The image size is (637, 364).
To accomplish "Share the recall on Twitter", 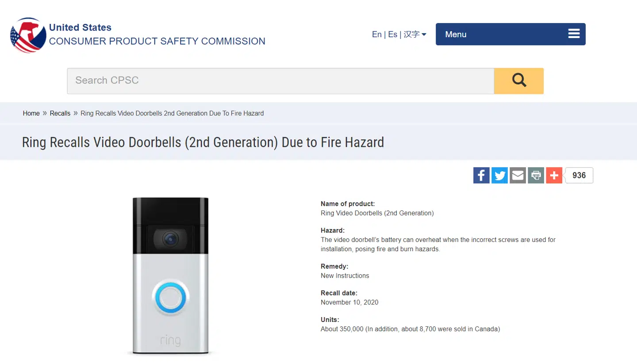I will point(499,176).
